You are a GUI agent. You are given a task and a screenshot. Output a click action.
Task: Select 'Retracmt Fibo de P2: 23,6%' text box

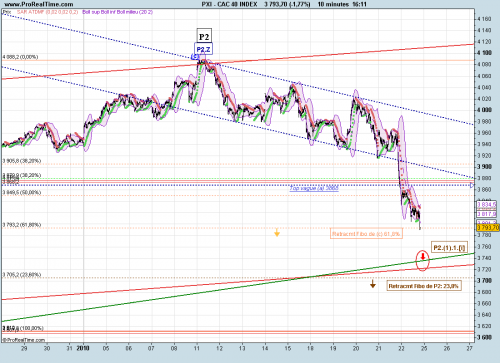point(424,286)
